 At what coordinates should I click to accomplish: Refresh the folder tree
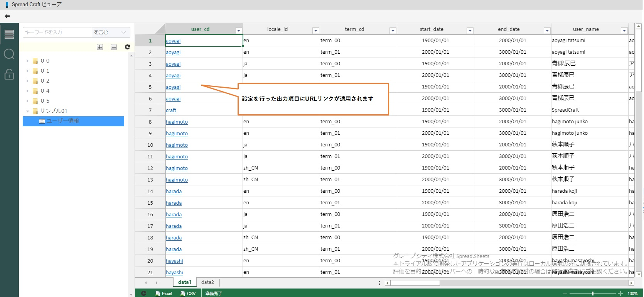click(x=127, y=47)
